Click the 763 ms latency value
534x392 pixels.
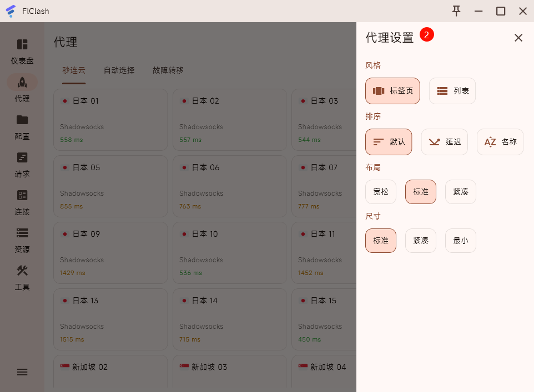[x=190, y=207]
